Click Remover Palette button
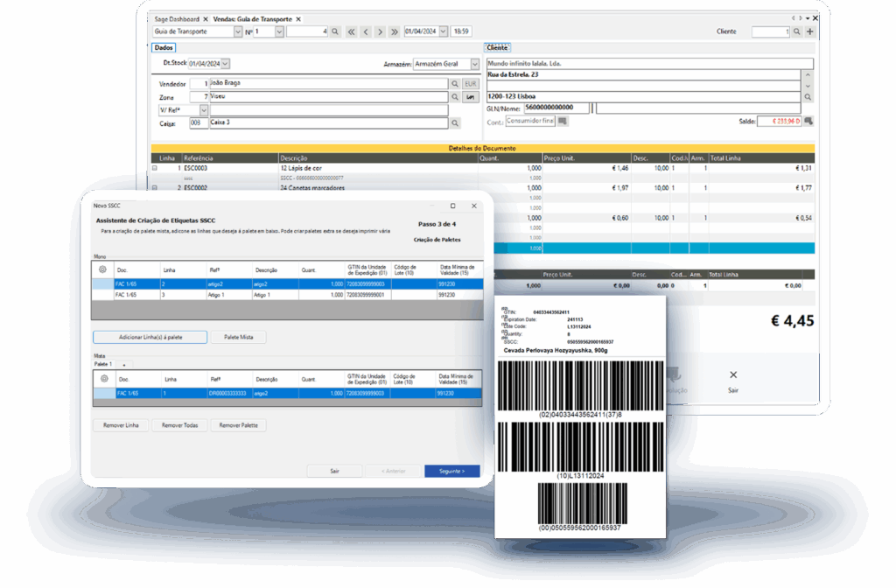This screenshot has width=896, height=588. click(238, 425)
